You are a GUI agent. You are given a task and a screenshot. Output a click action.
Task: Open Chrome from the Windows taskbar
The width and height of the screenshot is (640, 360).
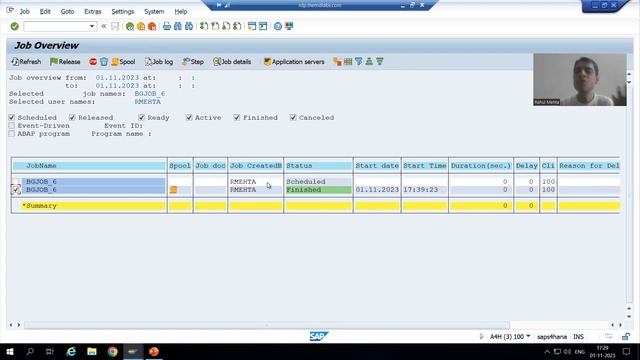pyautogui.click(x=113, y=352)
